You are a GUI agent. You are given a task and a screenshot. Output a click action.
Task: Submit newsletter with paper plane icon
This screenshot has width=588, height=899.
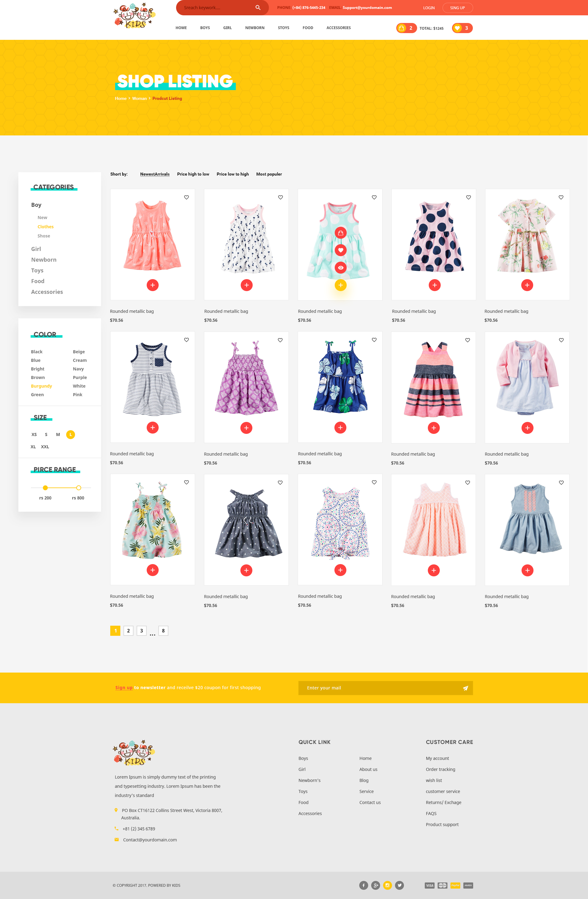(x=465, y=688)
